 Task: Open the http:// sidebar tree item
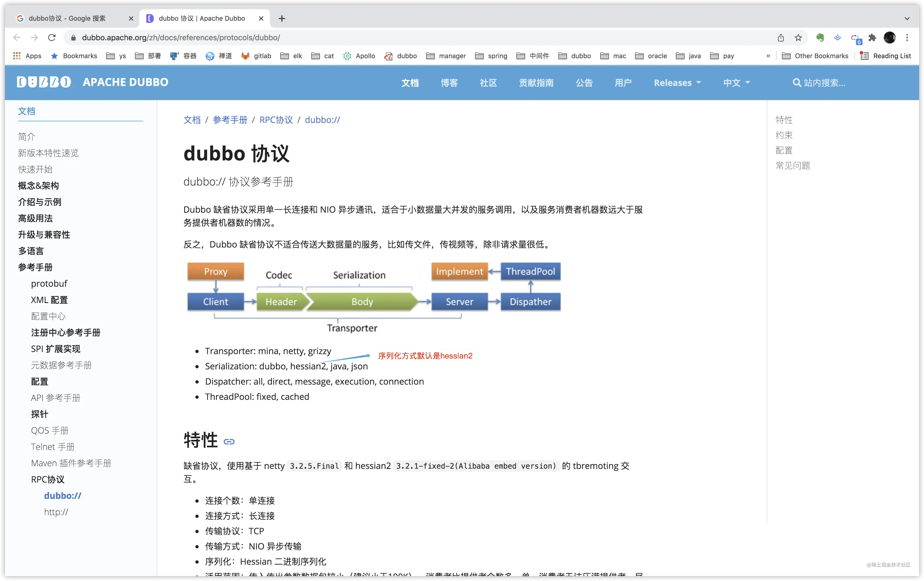(x=56, y=512)
